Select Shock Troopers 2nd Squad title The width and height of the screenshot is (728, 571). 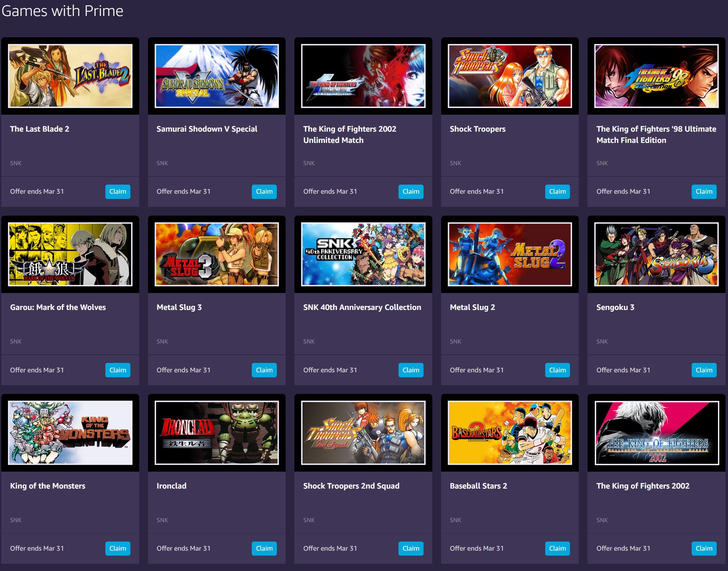[x=351, y=486]
